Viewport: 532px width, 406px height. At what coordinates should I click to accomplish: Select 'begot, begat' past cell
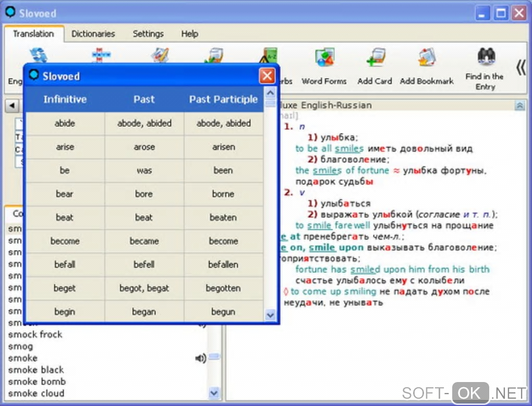[x=144, y=288]
